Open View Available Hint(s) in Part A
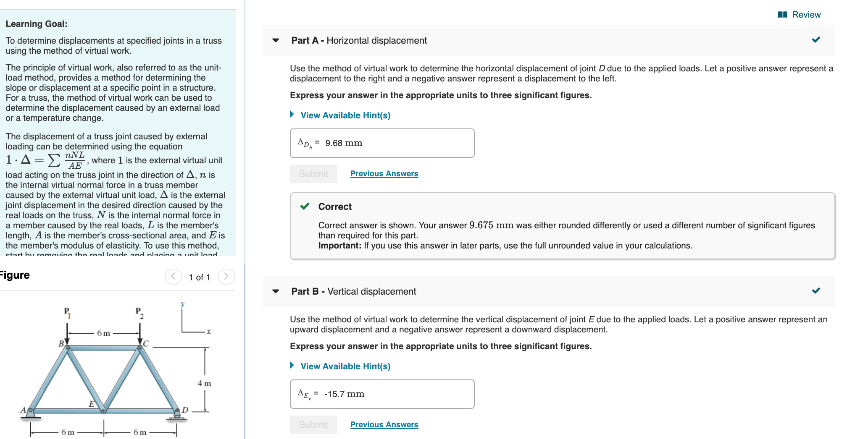The image size is (868, 439). 345,115
